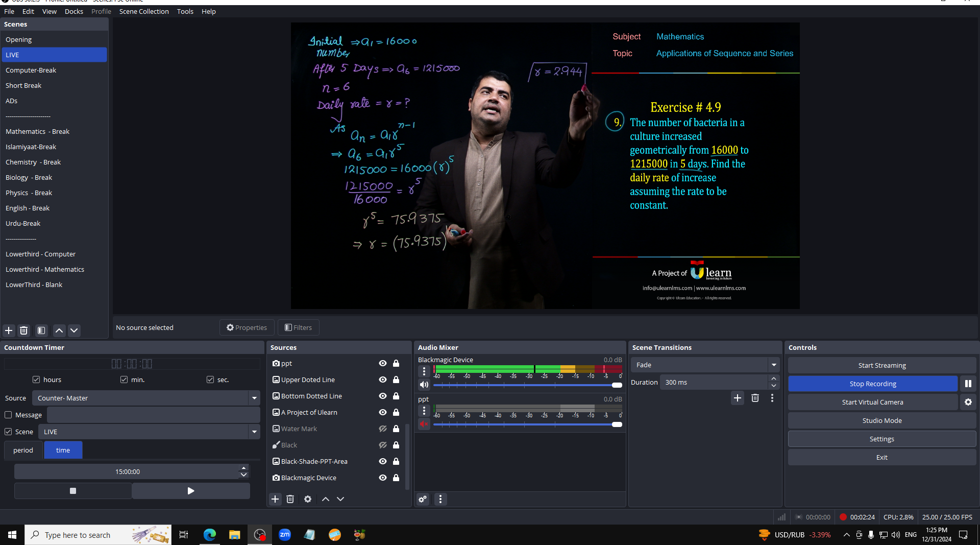Enable the Message checkbox

coord(8,415)
